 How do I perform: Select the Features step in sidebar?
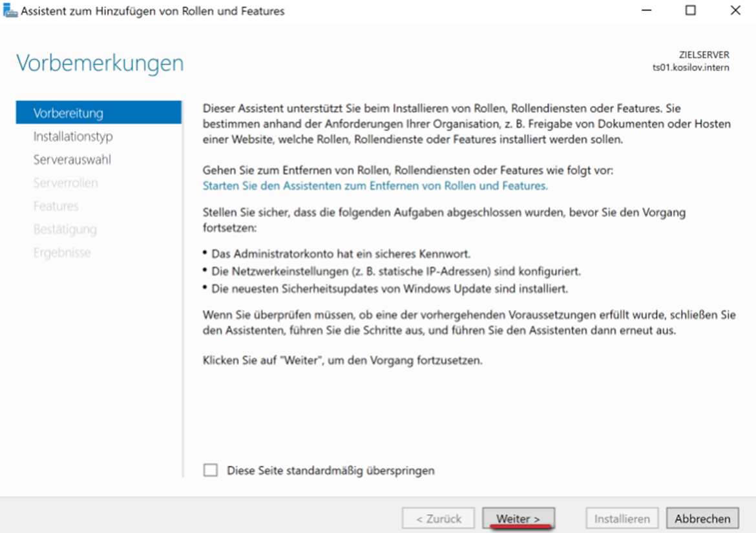tap(56, 206)
